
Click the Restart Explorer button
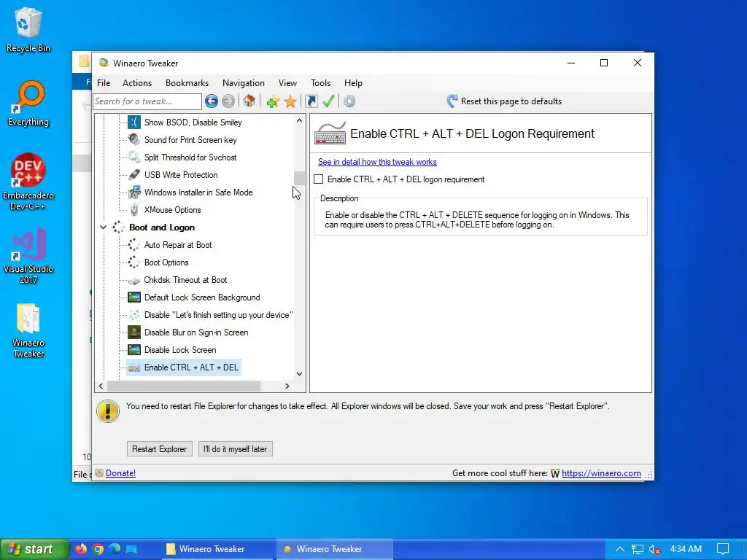click(x=160, y=449)
